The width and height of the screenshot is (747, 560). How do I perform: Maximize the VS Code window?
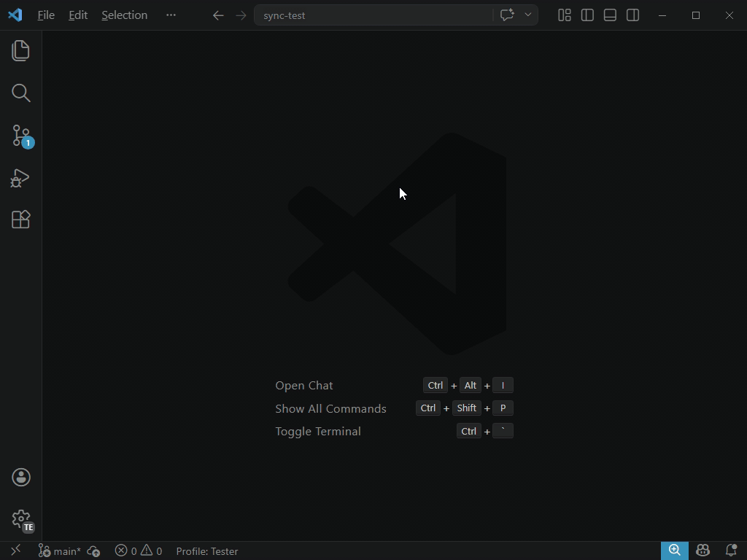[695, 15]
